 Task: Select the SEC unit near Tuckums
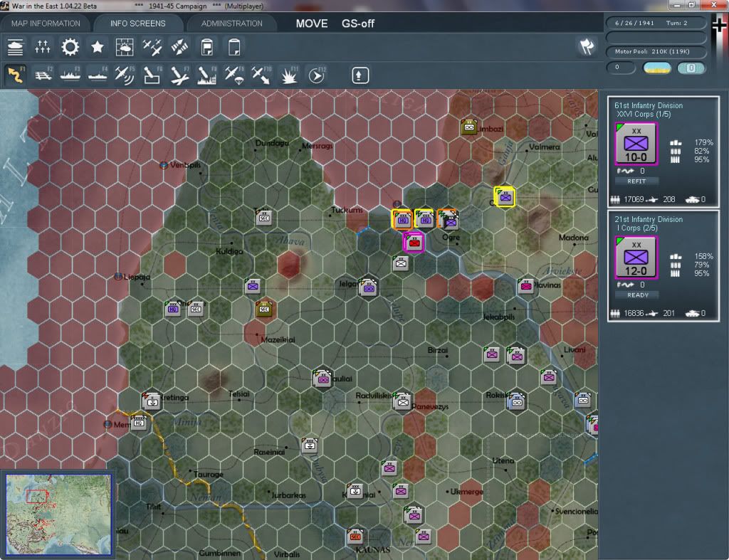pos(263,218)
